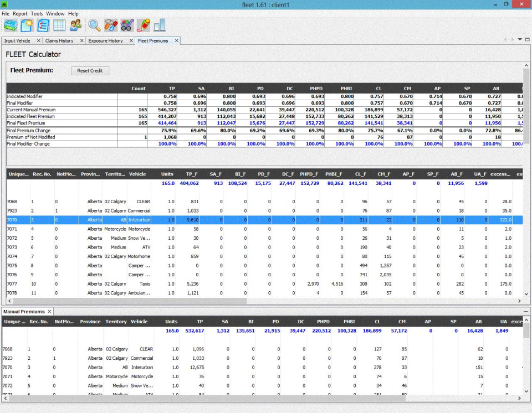Screen dimensions: 532x413
Task: Open the Tools menu
Action: [37, 13]
